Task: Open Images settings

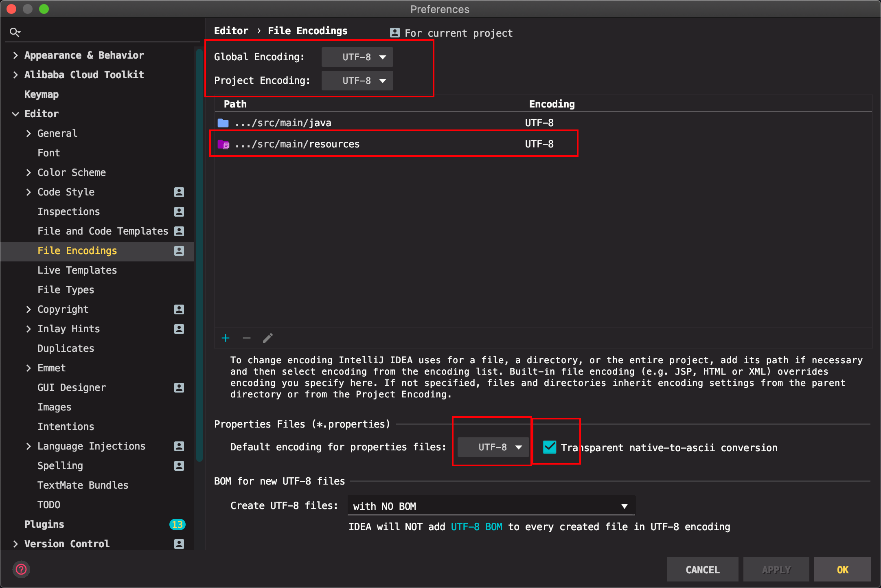Action: pos(55,407)
